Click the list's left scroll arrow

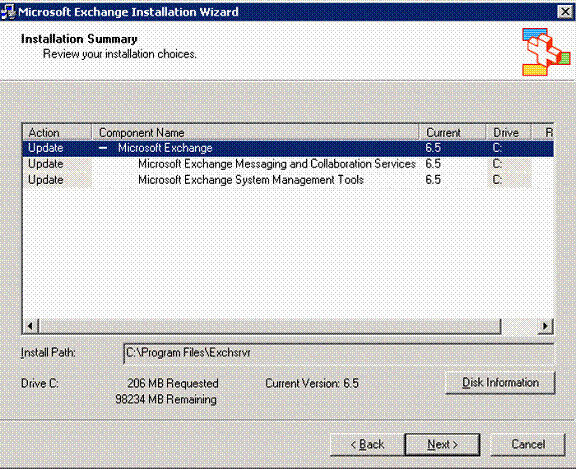pos(30,326)
